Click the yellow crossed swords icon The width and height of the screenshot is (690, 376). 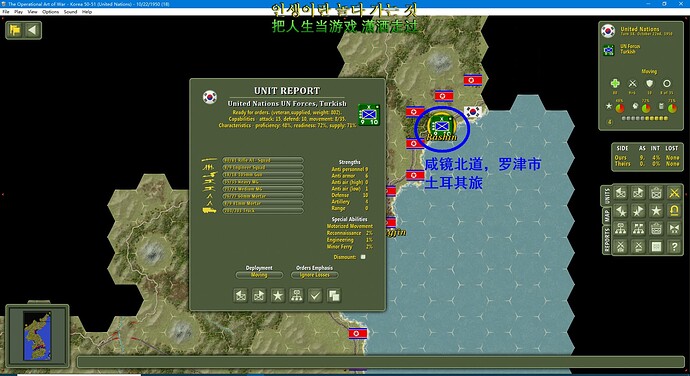[674, 193]
